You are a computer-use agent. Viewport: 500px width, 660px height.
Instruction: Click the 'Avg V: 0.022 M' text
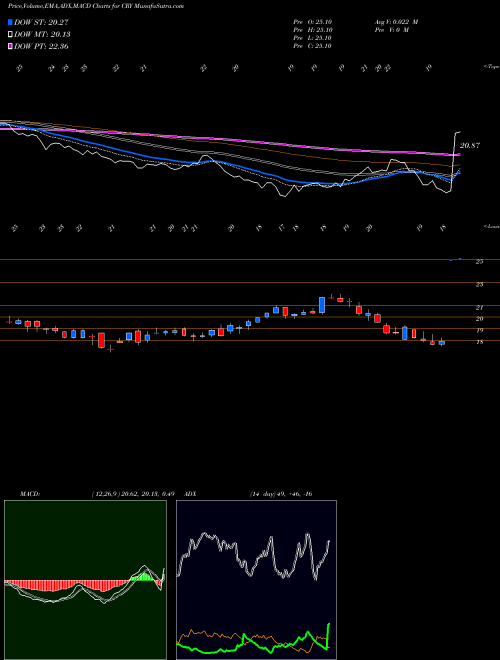[396, 22]
